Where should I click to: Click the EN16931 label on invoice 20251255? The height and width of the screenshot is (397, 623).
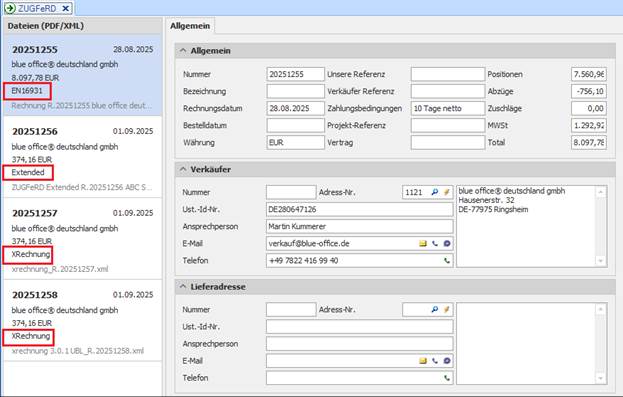point(27,91)
